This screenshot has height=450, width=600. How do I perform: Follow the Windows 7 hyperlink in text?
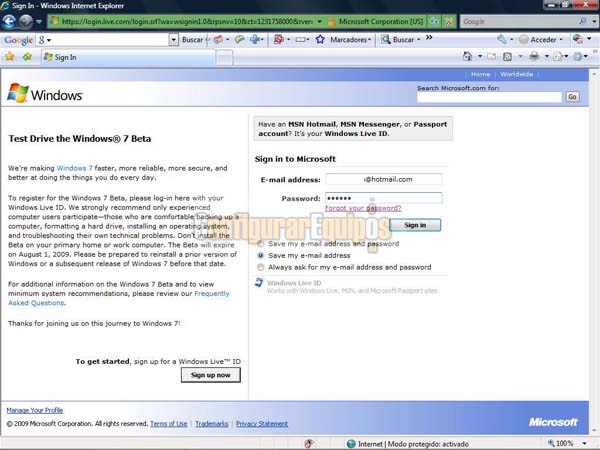[75, 168]
